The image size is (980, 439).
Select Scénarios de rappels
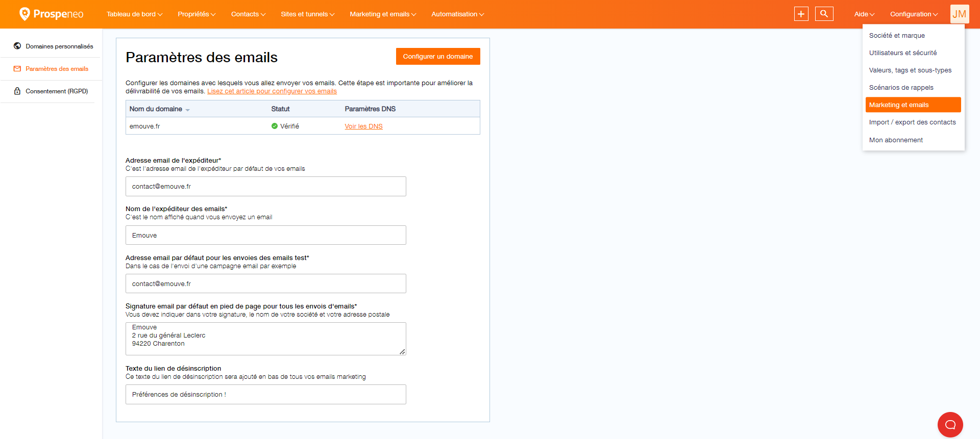click(x=913, y=88)
